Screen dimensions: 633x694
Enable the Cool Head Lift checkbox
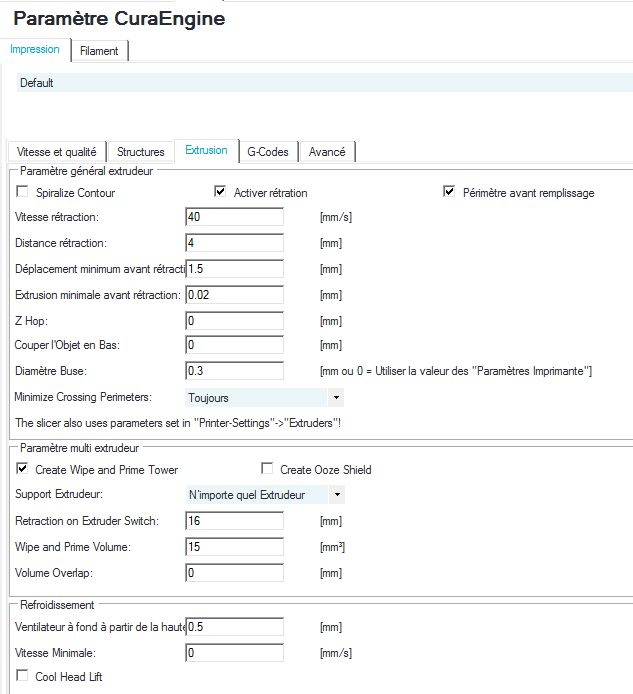click(x=22, y=675)
